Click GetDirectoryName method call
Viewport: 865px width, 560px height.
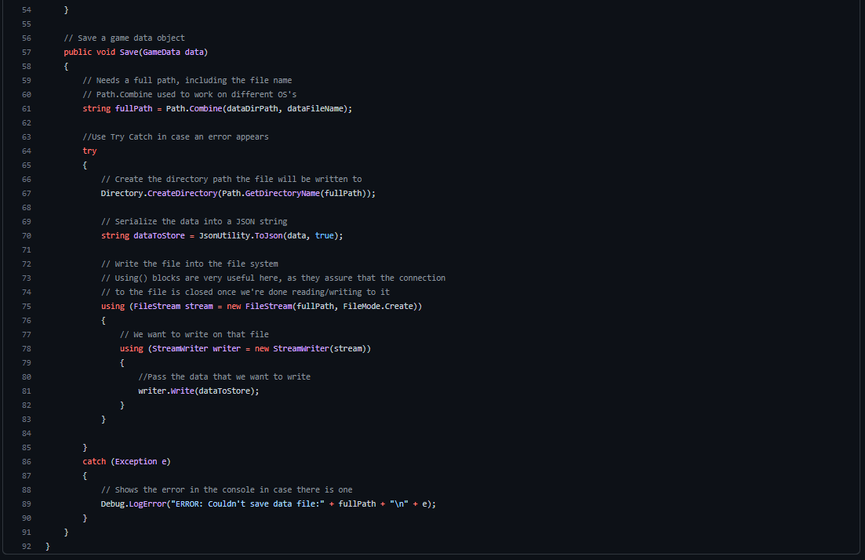282,194
